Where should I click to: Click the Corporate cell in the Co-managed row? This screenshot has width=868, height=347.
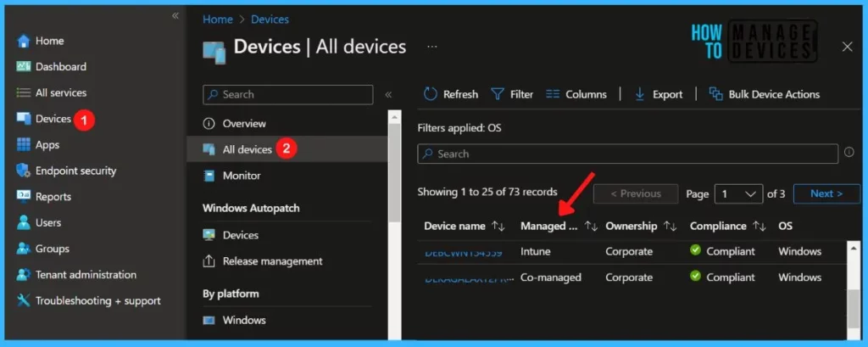(x=629, y=277)
